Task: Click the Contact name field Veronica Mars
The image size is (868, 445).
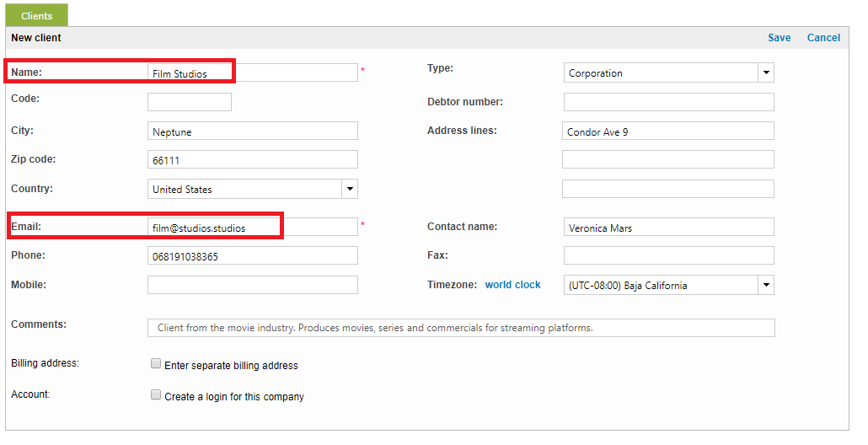Action: pyautogui.click(x=668, y=228)
